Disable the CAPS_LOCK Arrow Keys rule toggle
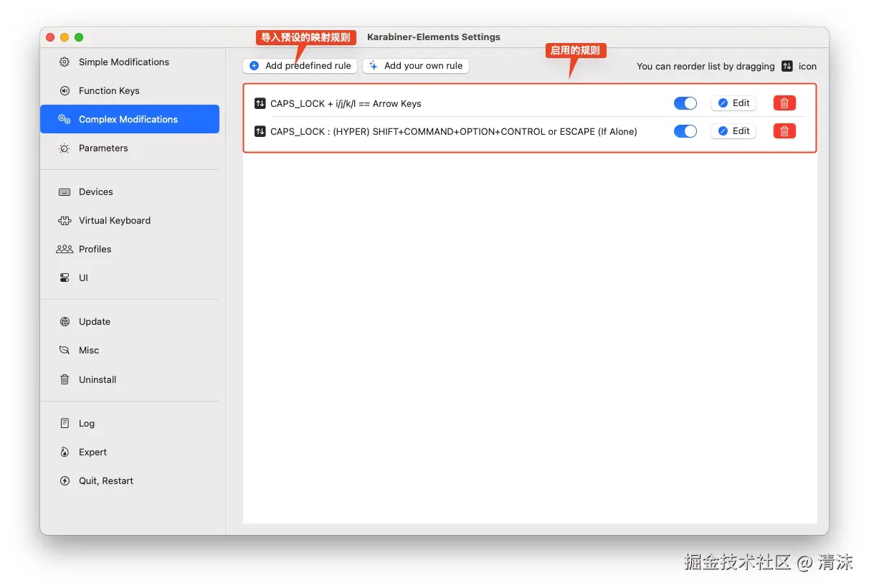Screen dimensions: 869x588 (685, 103)
